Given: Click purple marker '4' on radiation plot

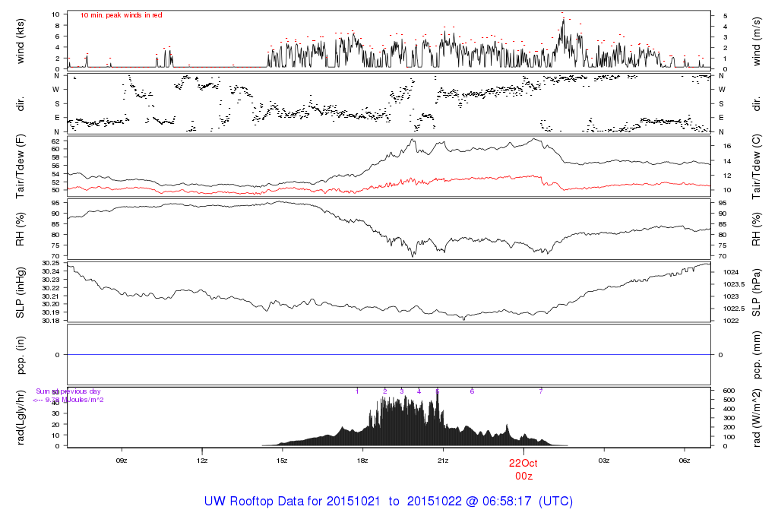Looking at the screenshot, I should tap(419, 391).
